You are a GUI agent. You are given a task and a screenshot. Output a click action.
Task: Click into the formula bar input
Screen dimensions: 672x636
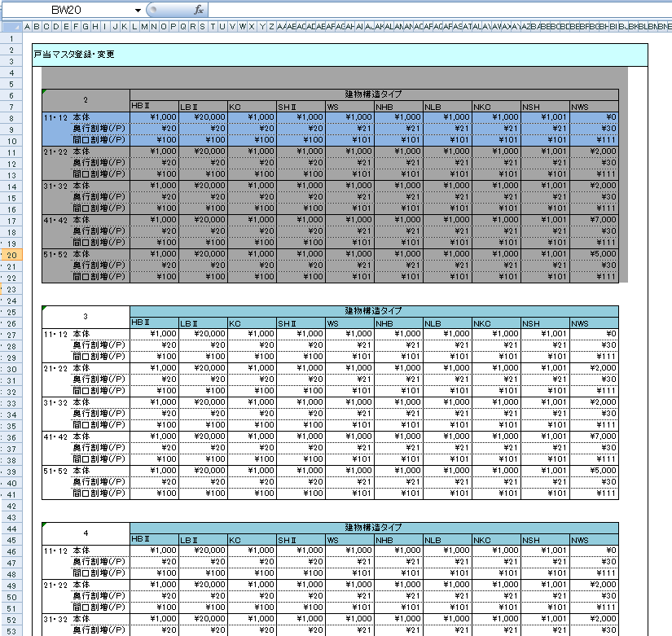(x=440, y=10)
